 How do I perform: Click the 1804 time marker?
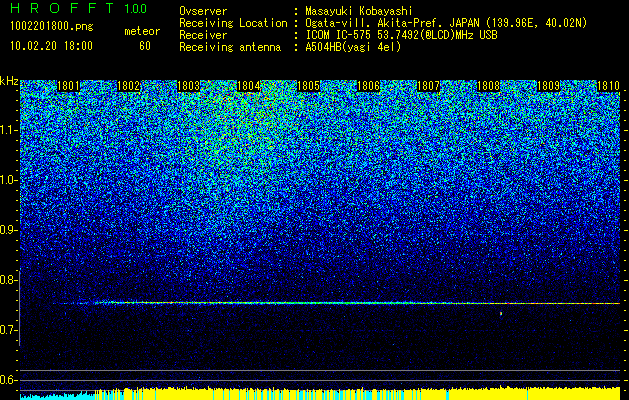[249, 86]
